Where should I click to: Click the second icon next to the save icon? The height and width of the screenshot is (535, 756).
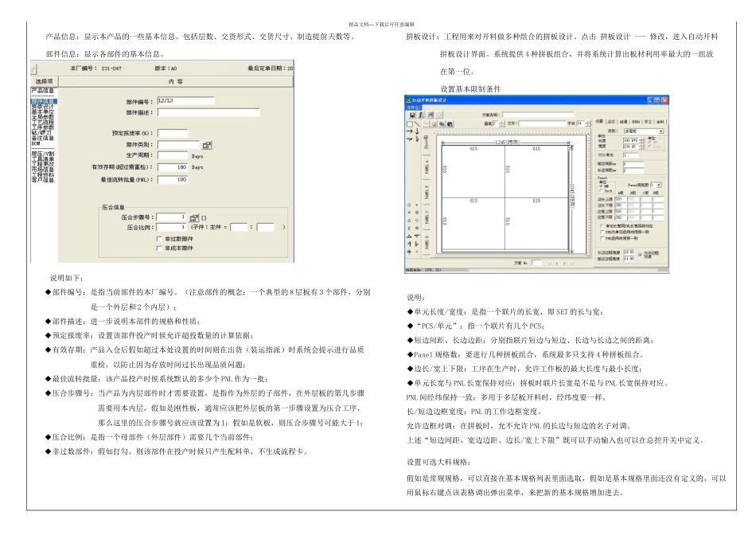(422, 115)
